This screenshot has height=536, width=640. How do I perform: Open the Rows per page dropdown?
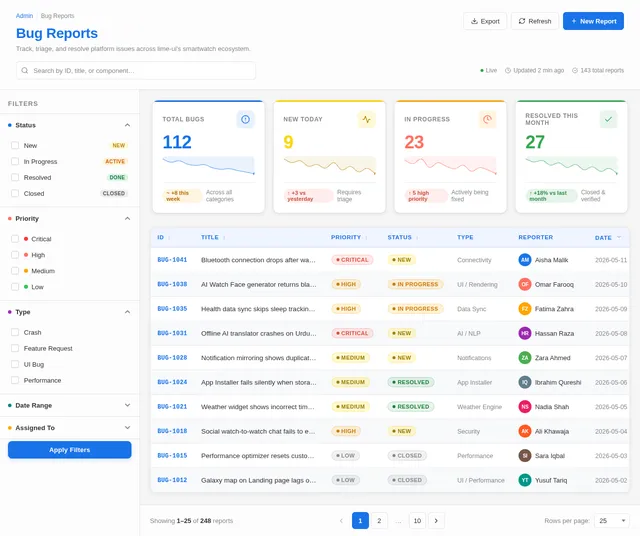612,520
